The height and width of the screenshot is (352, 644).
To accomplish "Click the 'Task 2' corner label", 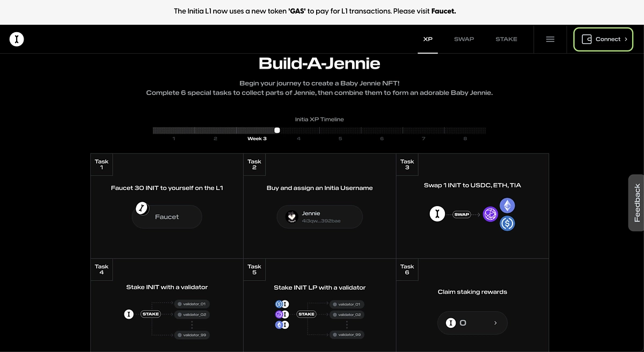I will (x=254, y=164).
